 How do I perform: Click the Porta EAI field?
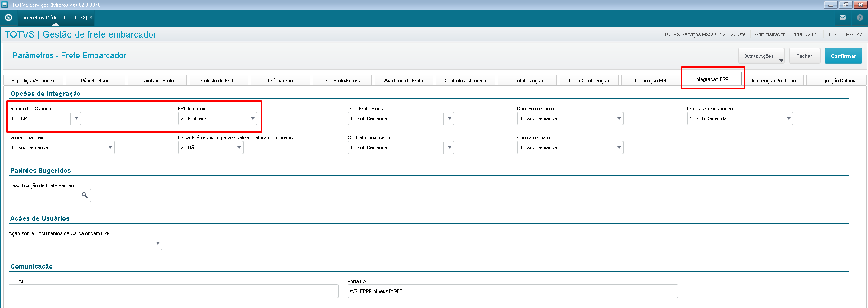[x=512, y=291]
